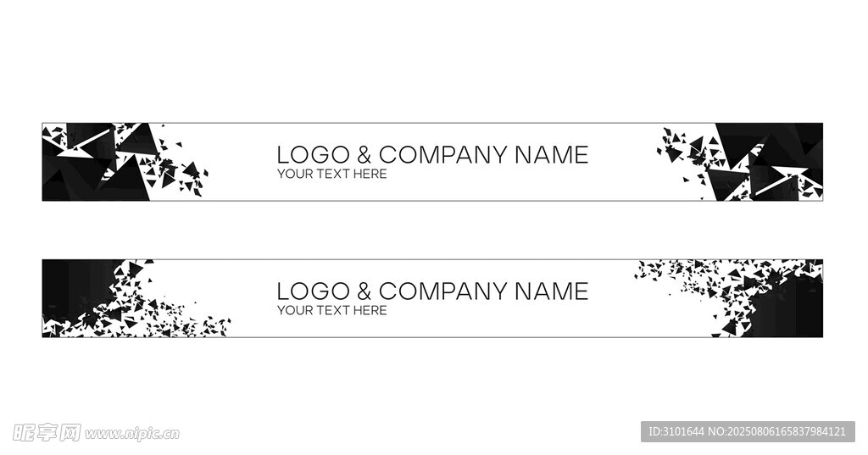Open the www.nipic.cn watermark link
Viewport: 868px width, 455px height.
[132, 434]
